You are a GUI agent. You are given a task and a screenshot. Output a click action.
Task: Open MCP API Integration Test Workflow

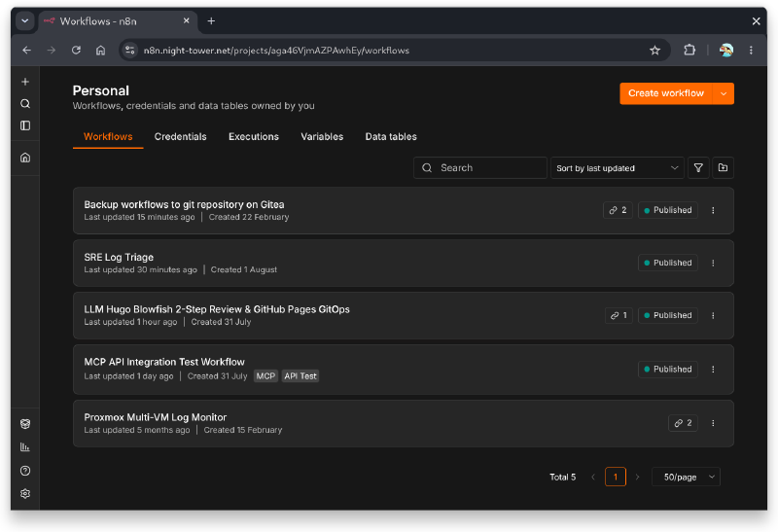tap(164, 362)
